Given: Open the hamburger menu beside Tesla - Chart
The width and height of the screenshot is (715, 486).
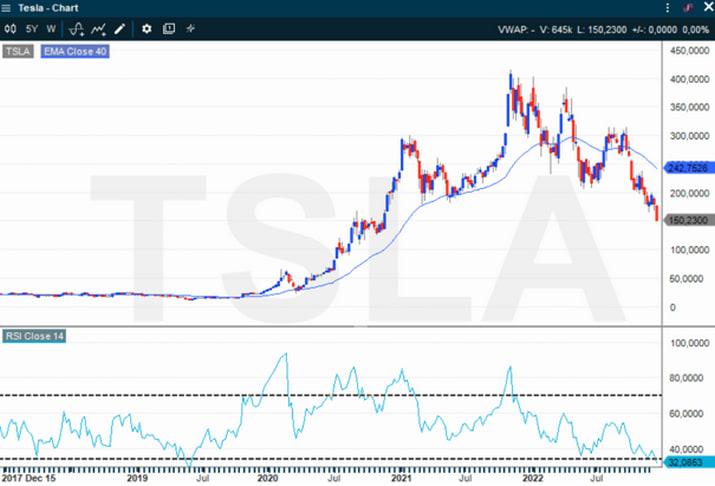Looking at the screenshot, I should 6,8.
